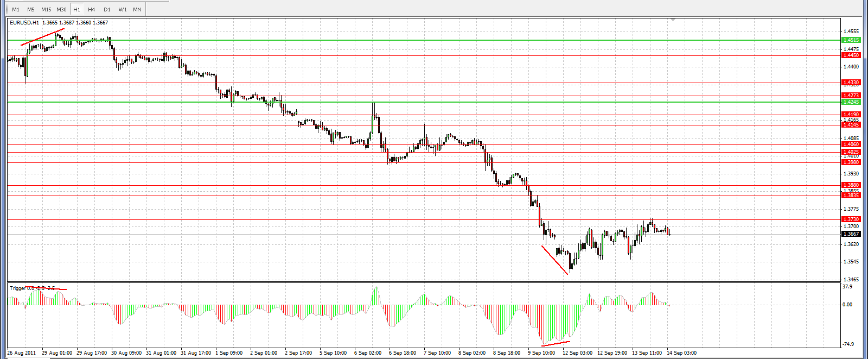Click the -74.9 indicator scale value
868x359 pixels.
848,344
